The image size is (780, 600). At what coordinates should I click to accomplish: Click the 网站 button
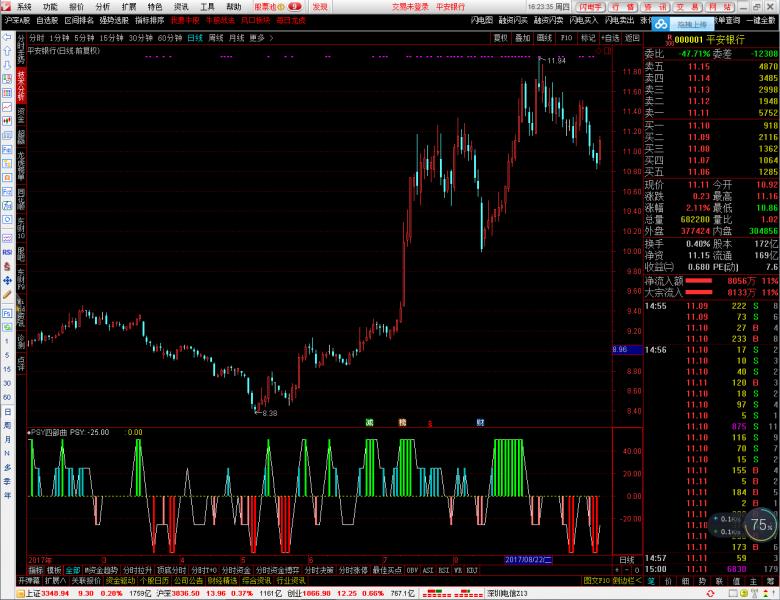tap(720, 6)
